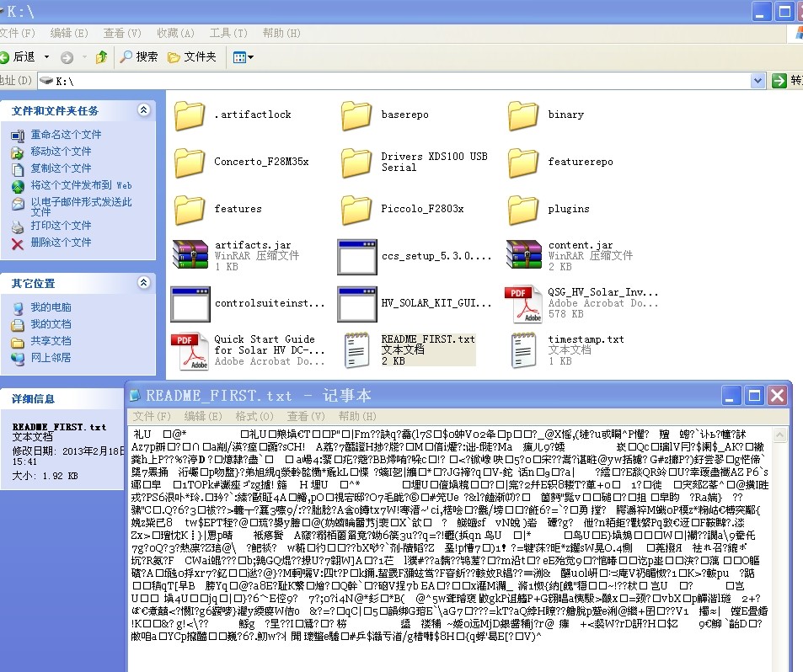This screenshot has width=803, height=672.
Task: Open Explorer's 查看(V) menu
Action: point(122,34)
